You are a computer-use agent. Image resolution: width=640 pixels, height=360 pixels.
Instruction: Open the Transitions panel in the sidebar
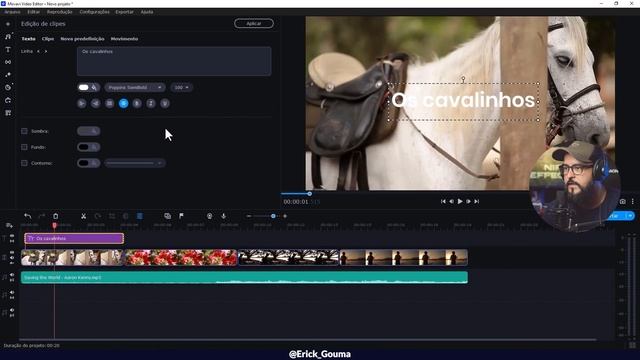coord(8,62)
